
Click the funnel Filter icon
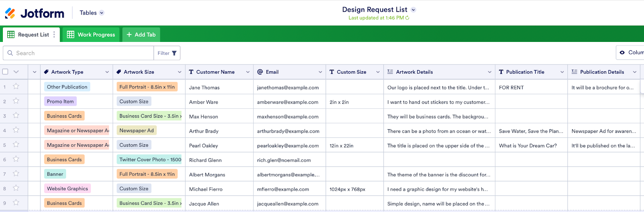point(174,53)
